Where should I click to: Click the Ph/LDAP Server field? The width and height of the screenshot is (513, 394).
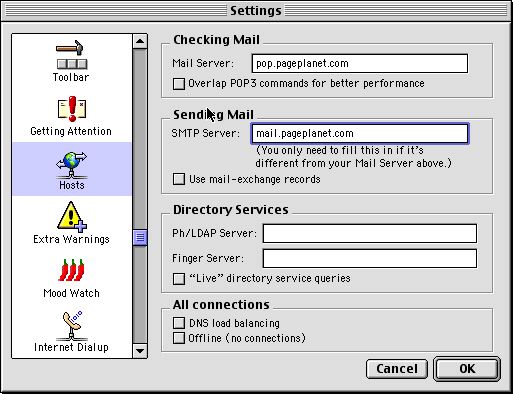click(x=370, y=233)
